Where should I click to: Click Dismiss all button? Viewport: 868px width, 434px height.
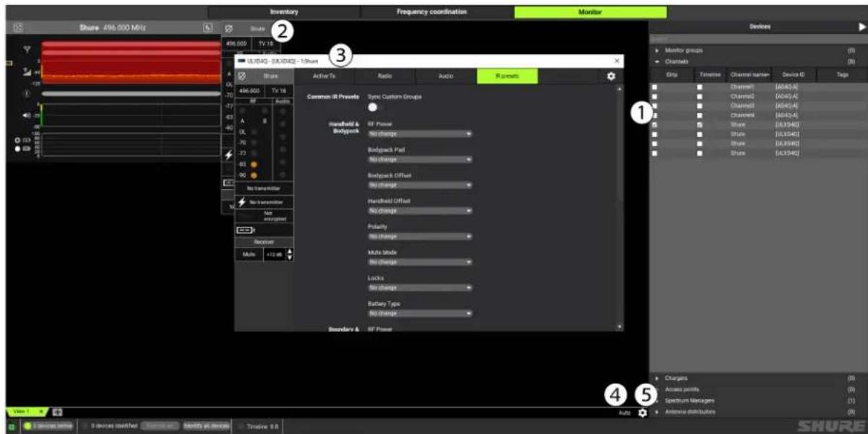159,426
